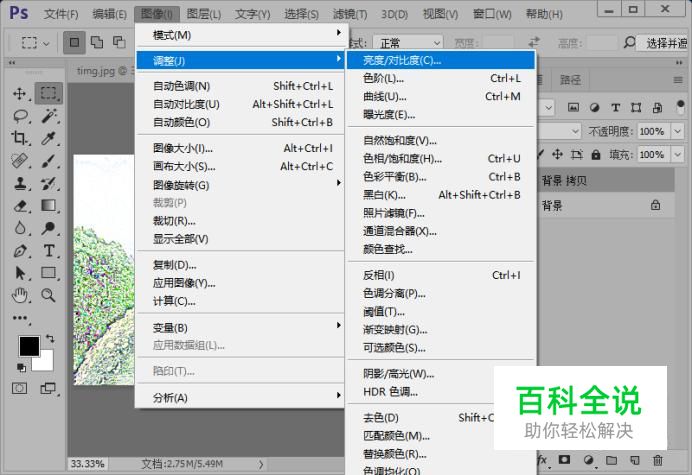
Task: Open the layers panel menu icon
Action: [678, 80]
